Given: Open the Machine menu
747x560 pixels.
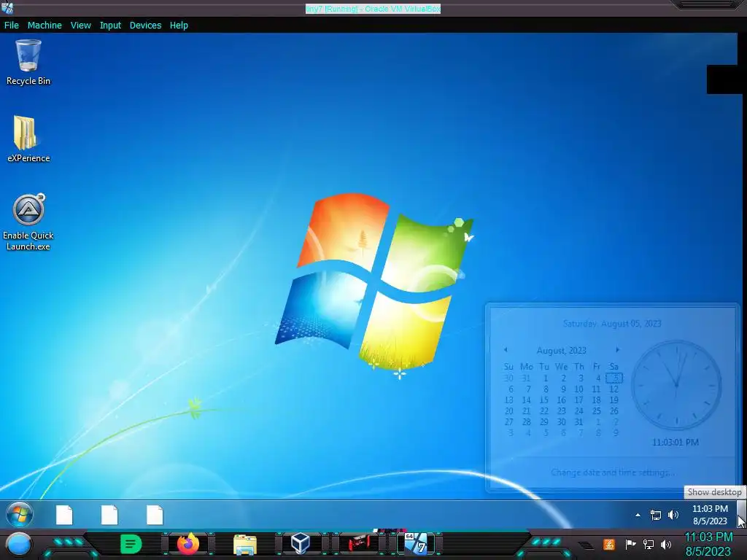Looking at the screenshot, I should click(44, 26).
